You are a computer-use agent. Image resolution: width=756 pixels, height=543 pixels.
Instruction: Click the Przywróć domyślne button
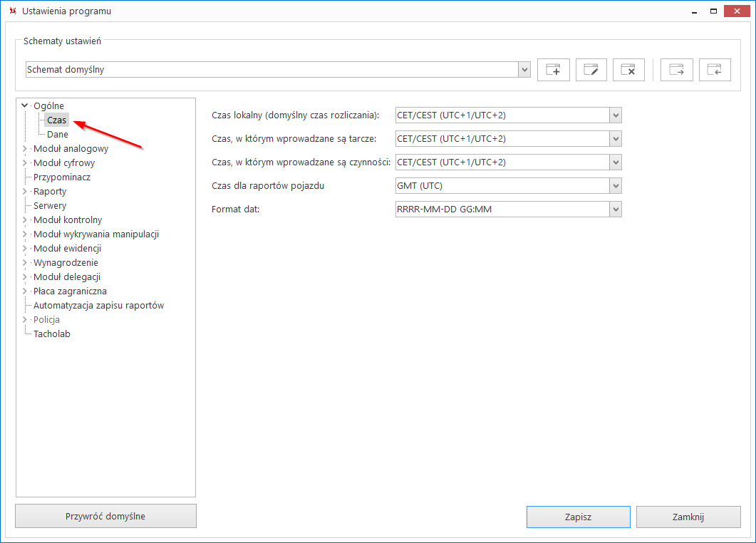pos(105,517)
